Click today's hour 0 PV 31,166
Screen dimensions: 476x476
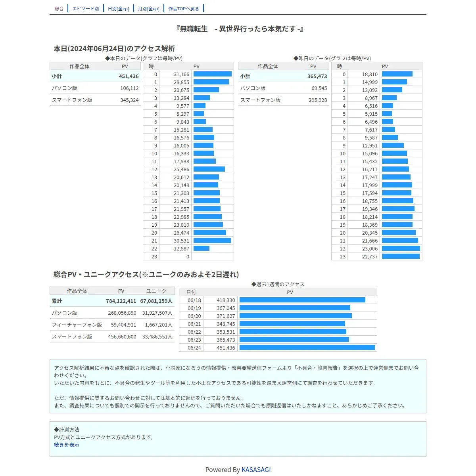click(182, 74)
